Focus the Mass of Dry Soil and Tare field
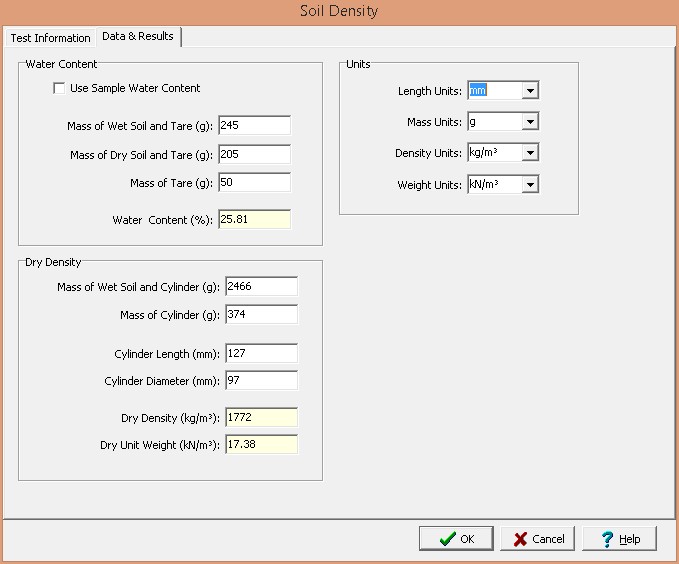The height and width of the screenshot is (564, 679). 254,154
